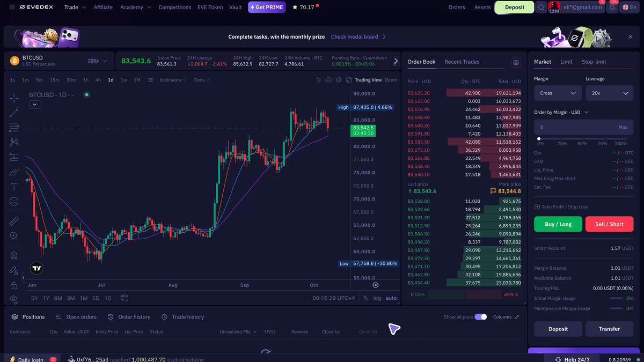Viewport: 644px width, 362px height.
Task: Select the 4h timeframe
Action: [98, 80]
